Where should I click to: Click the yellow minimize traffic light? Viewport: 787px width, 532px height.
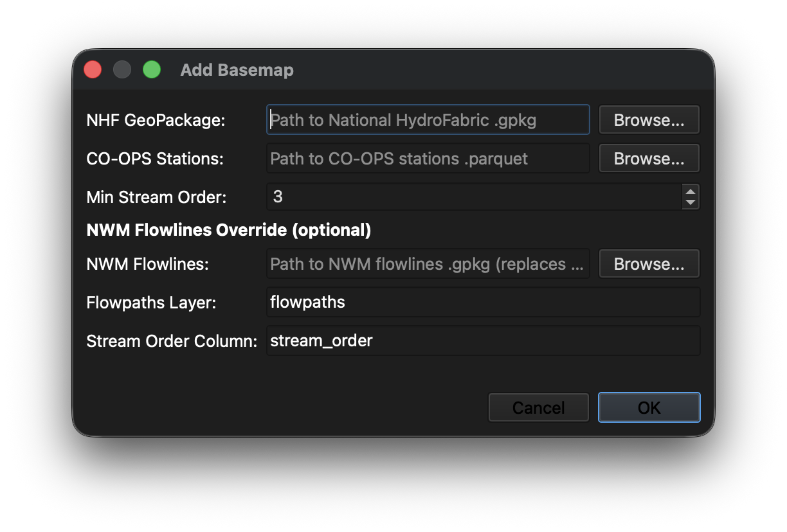pyautogui.click(x=122, y=69)
